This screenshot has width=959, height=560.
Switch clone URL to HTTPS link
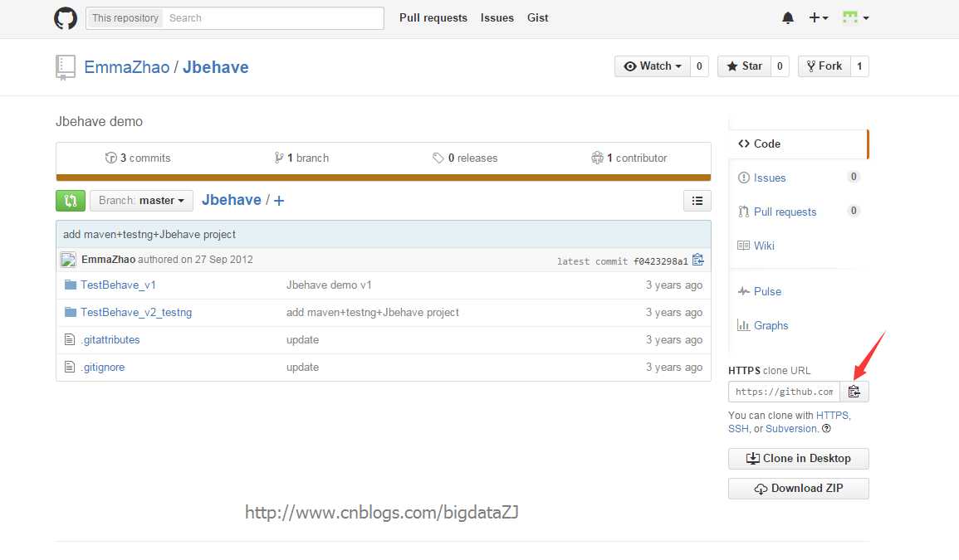click(833, 415)
